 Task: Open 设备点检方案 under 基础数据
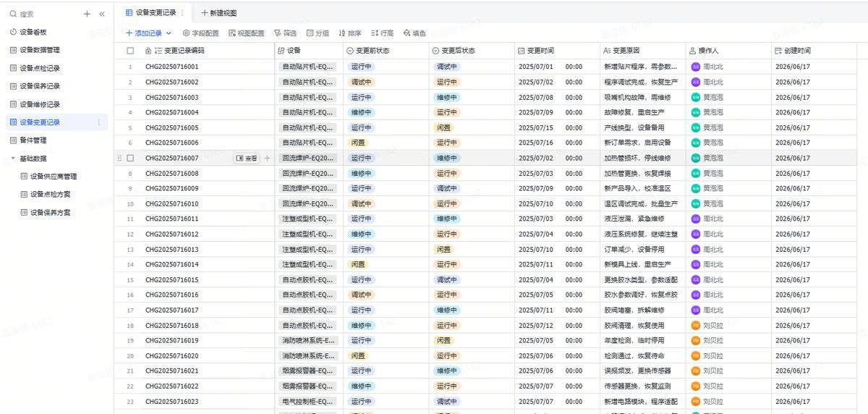click(x=51, y=195)
